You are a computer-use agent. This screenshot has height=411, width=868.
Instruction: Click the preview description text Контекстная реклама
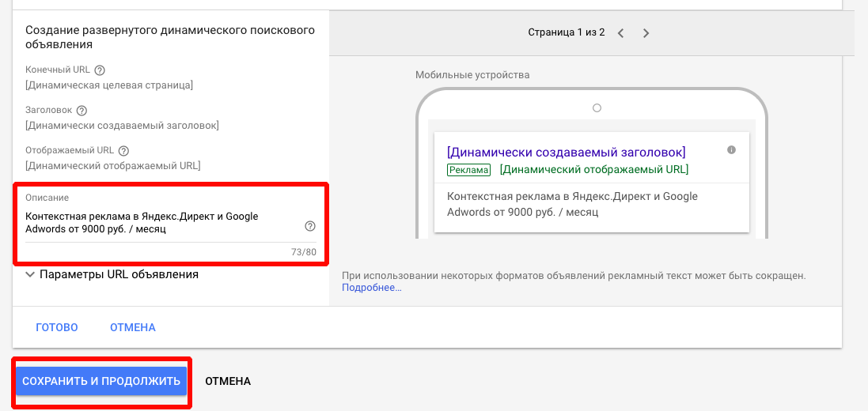coord(572,204)
